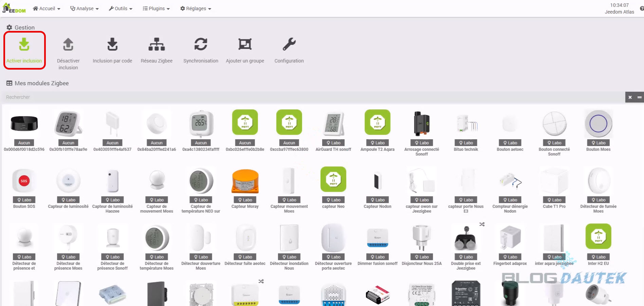The image size is (644, 306).
Task: Click the Activer inclusion icon
Action: 24,44
